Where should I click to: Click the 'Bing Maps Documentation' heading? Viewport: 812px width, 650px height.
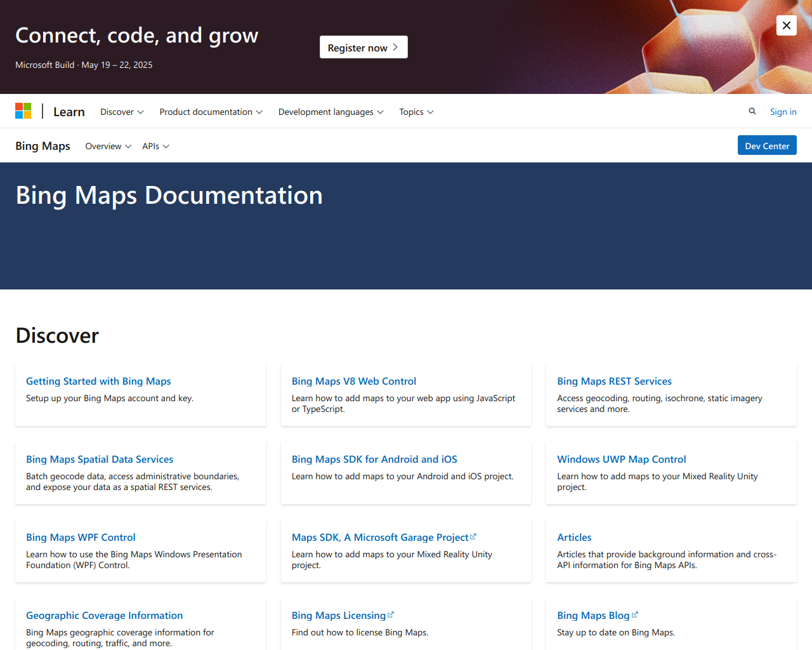(169, 196)
